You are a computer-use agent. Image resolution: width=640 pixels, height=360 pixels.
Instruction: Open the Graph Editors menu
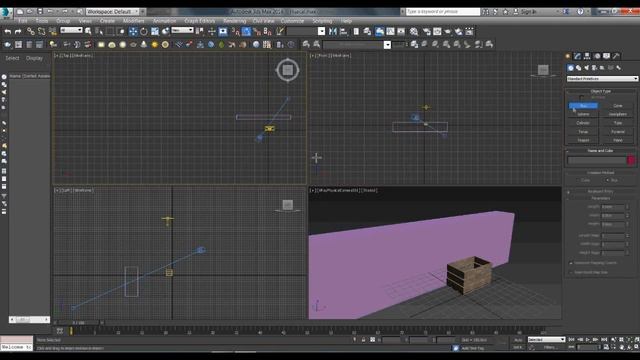click(x=200, y=21)
